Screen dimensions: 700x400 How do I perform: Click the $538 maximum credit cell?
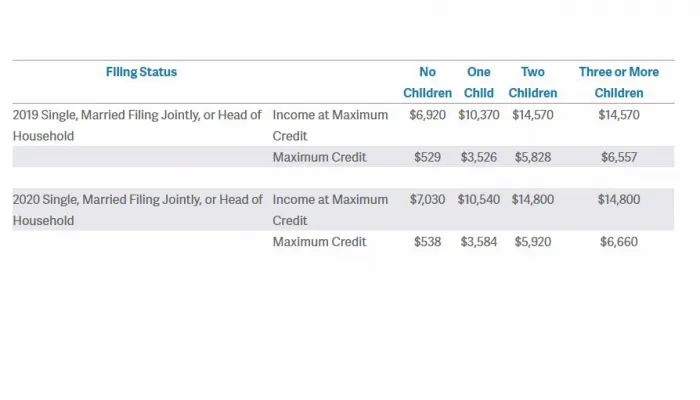[428, 241]
